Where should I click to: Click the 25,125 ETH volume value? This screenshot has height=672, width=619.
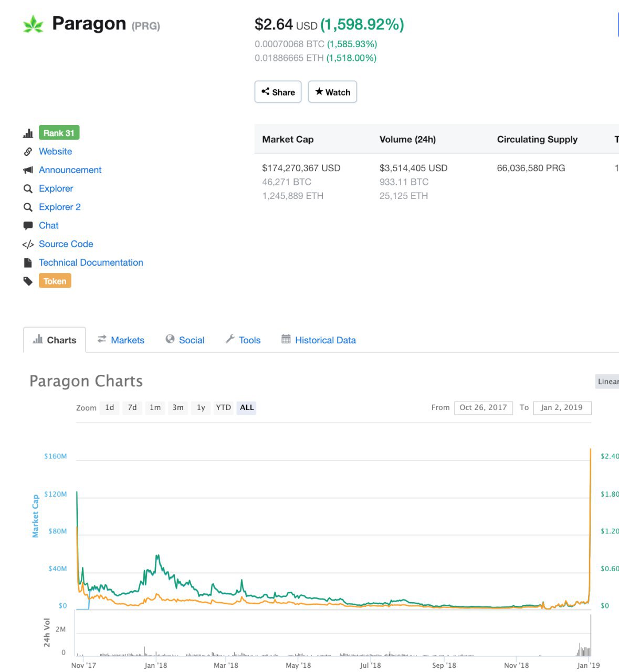click(404, 196)
